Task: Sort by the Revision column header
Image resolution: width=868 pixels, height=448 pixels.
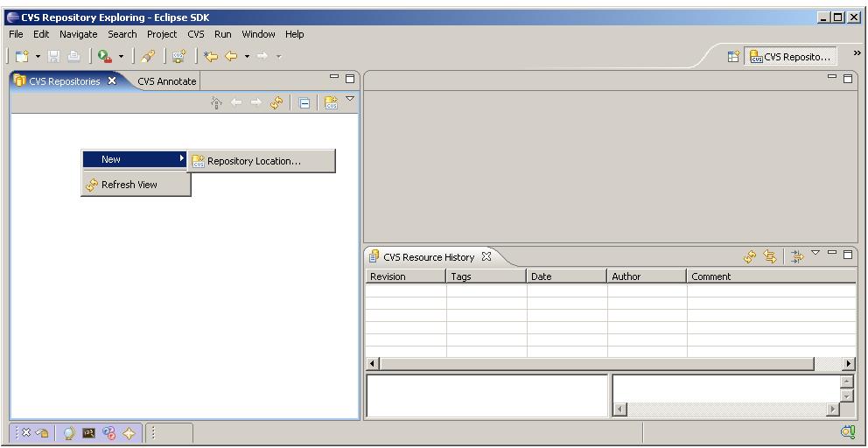Action: (406, 276)
